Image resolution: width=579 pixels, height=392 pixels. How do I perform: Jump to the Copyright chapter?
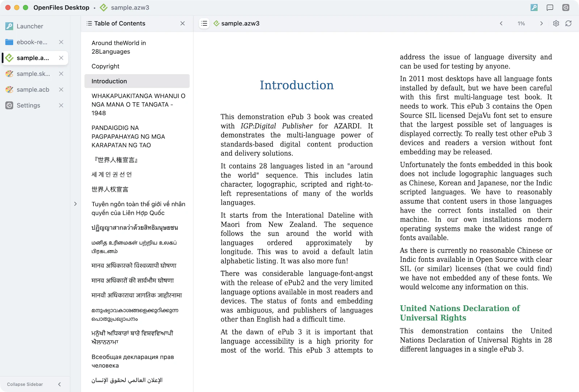[x=137, y=67]
